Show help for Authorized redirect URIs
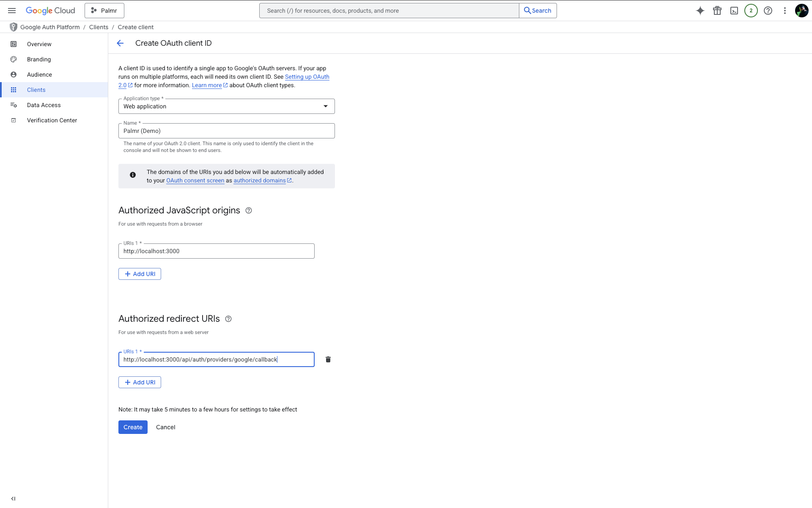The height and width of the screenshot is (508, 812). coord(228,319)
